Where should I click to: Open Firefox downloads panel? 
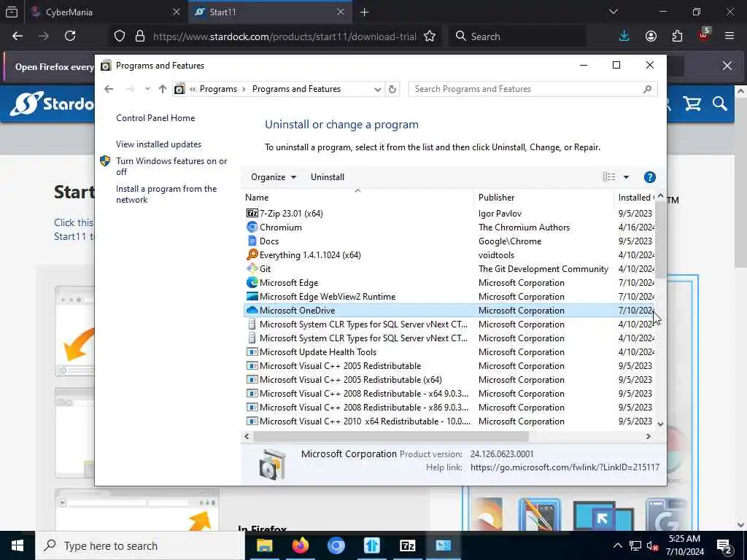(x=624, y=36)
